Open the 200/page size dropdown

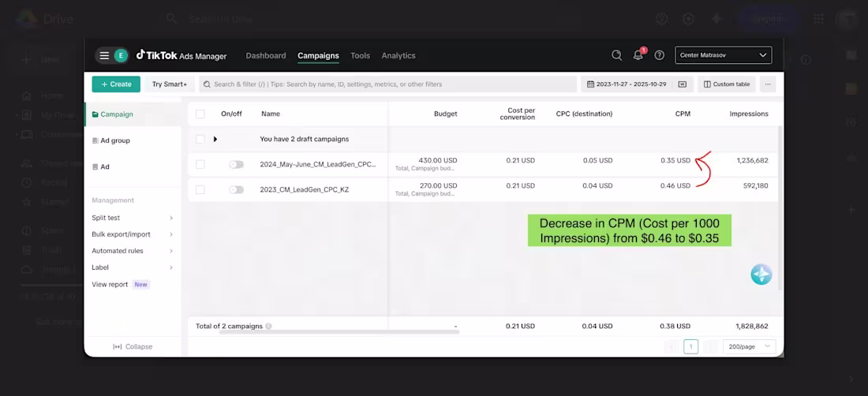pyautogui.click(x=750, y=347)
